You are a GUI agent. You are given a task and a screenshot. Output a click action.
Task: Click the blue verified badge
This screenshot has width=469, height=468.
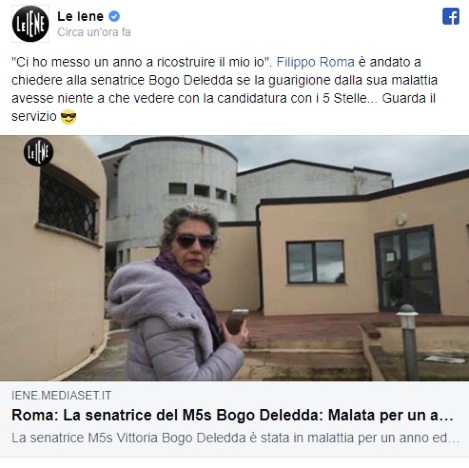114,16
